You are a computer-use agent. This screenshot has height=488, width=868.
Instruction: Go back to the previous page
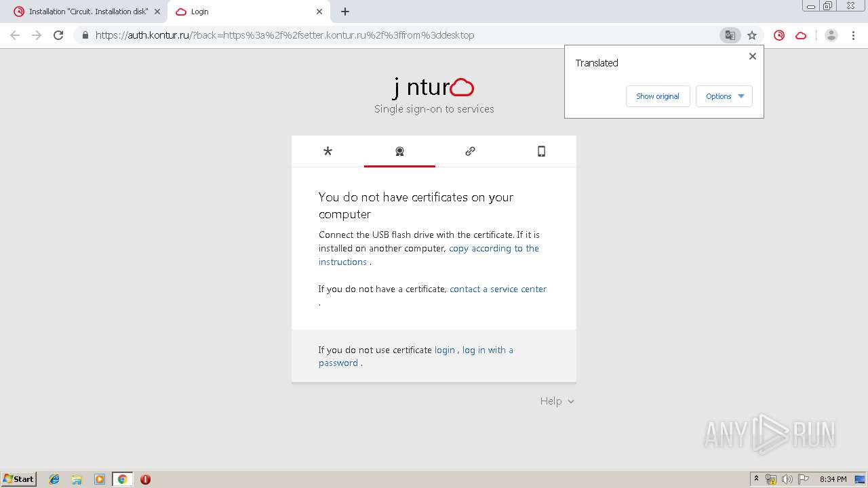15,35
